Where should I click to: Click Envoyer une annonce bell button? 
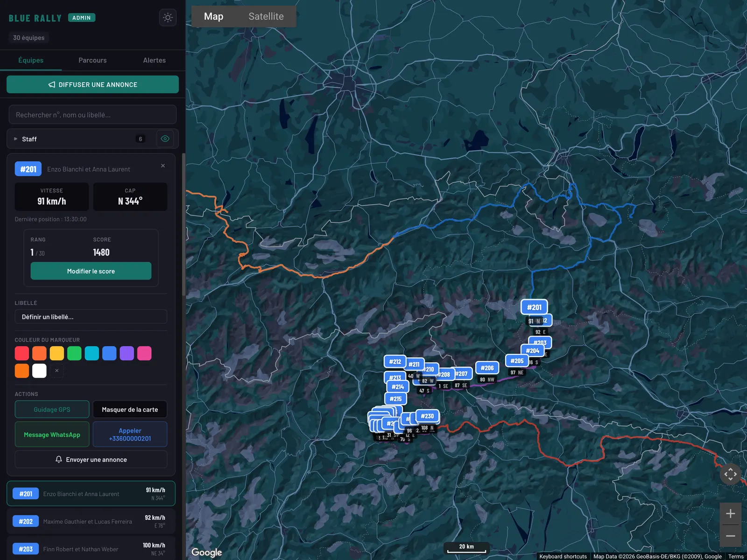pos(91,459)
